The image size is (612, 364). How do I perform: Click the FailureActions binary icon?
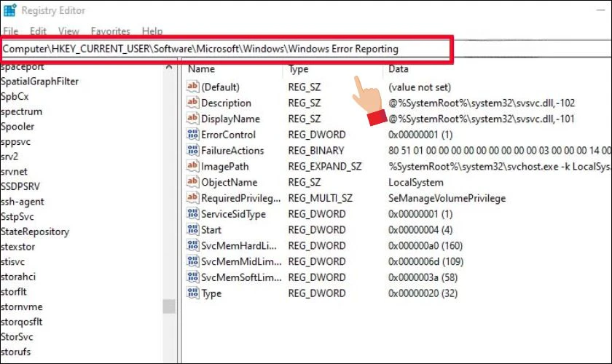click(x=193, y=150)
